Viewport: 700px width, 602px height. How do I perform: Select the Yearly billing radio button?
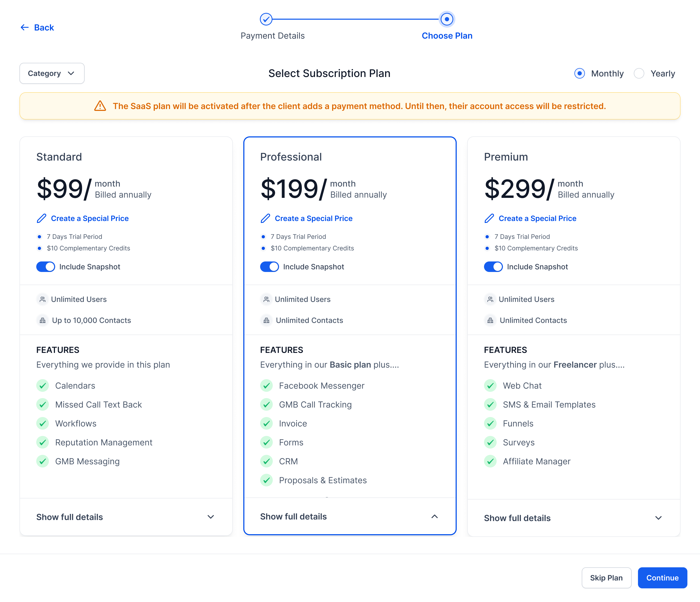coord(639,73)
